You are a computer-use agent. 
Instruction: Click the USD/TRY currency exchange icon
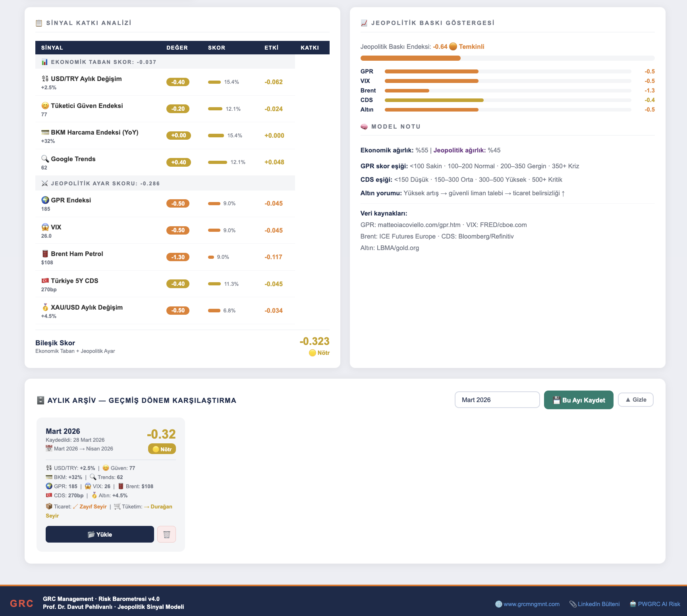tap(45, 79)
